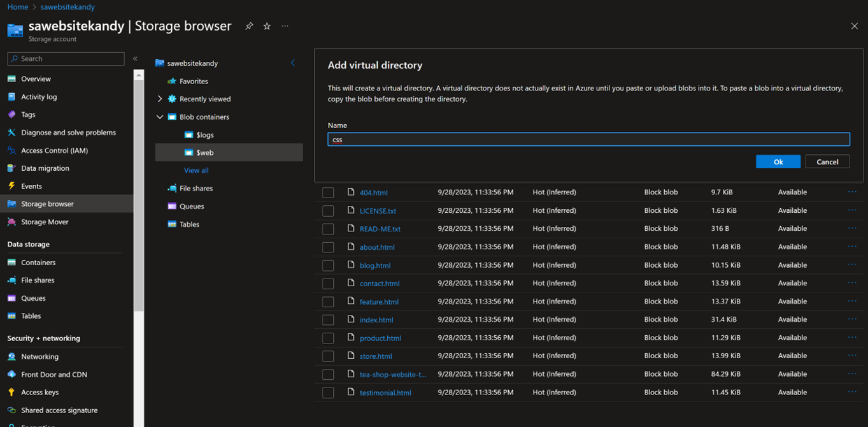This screenshot has width=868, height=427.
Task: Open the Overview page
Action: pyautogui.click(x=36, y=79)
